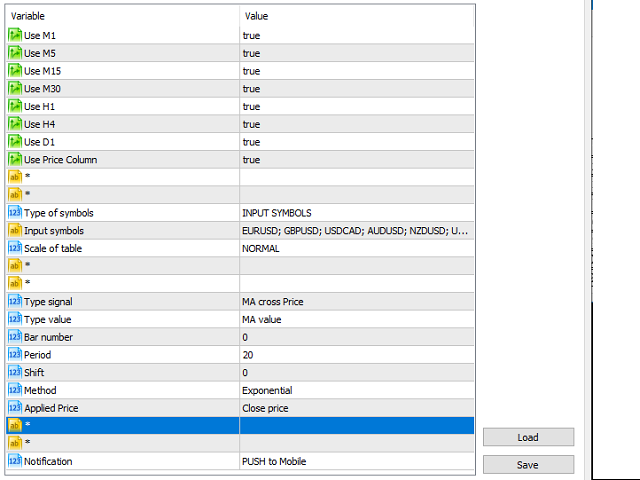
Task: Select the highlighted blue separator row
Action: [238, 425]
